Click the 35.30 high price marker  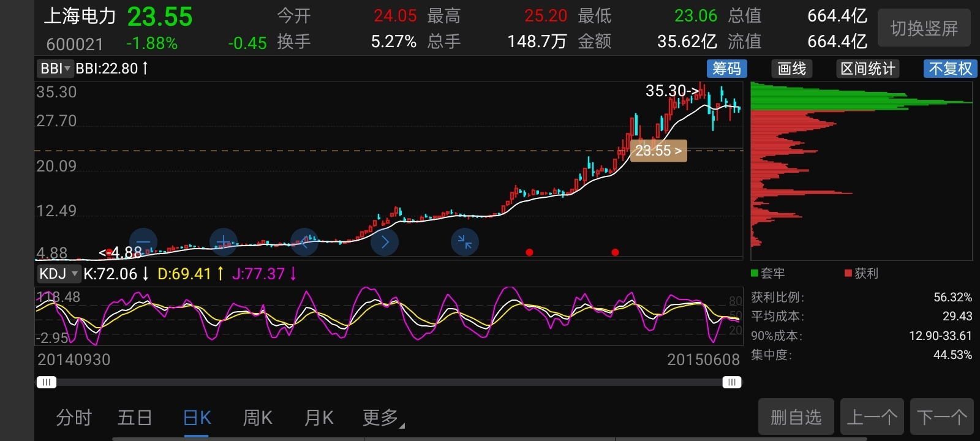[672, 91]
